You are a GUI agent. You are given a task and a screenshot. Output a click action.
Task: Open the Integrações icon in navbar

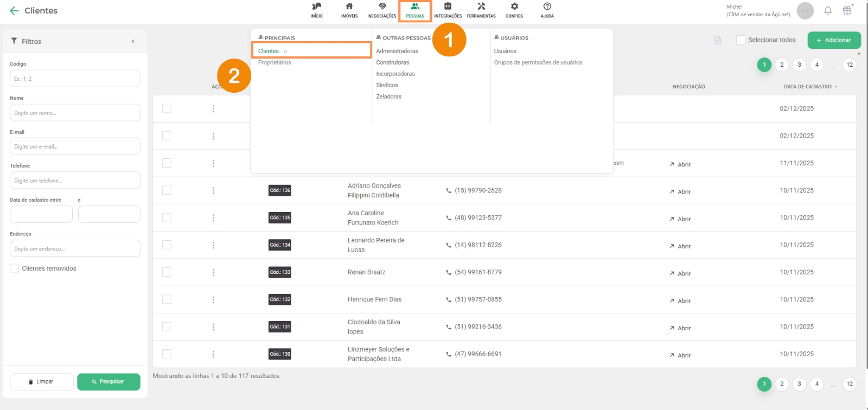click(x=448, y=7)
